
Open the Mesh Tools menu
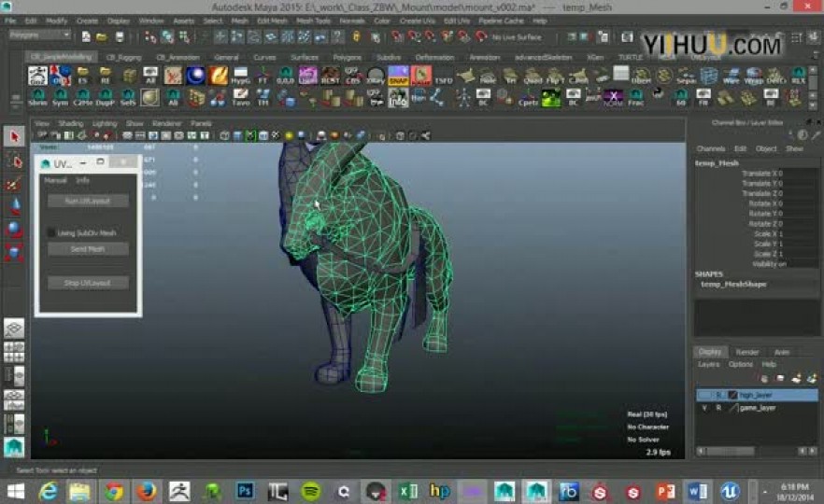click(x=313, y=21)
